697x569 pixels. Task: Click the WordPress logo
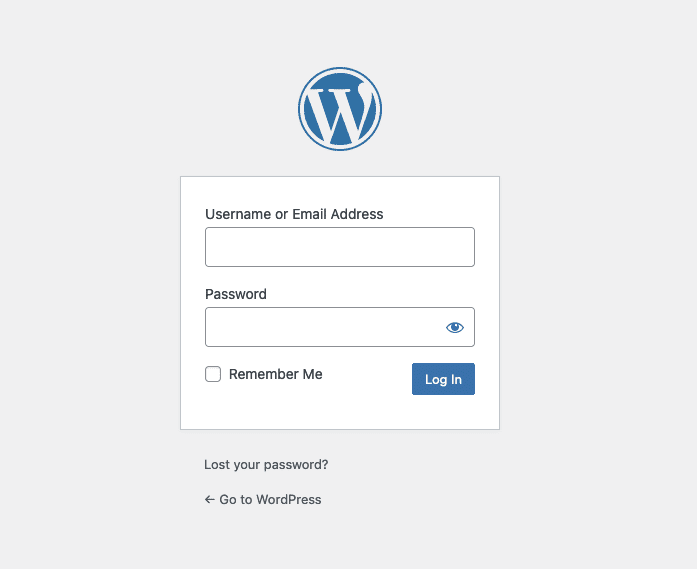[340, 109]
